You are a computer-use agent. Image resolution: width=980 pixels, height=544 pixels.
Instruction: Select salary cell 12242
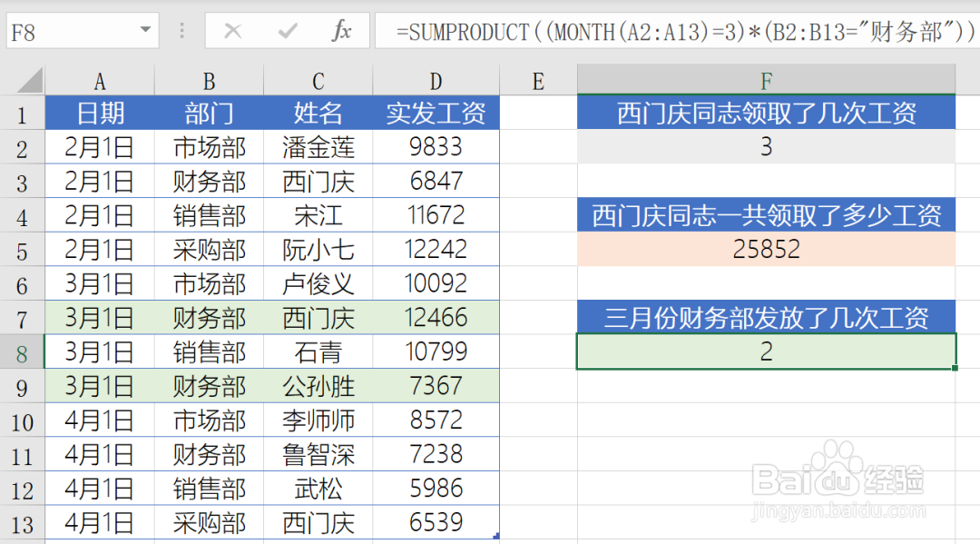click(x=436, y=250)
